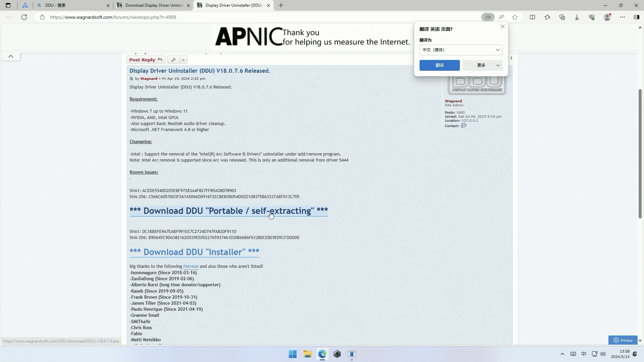
Task: Open the Download DDU Installer link
Action: point(194,252)
